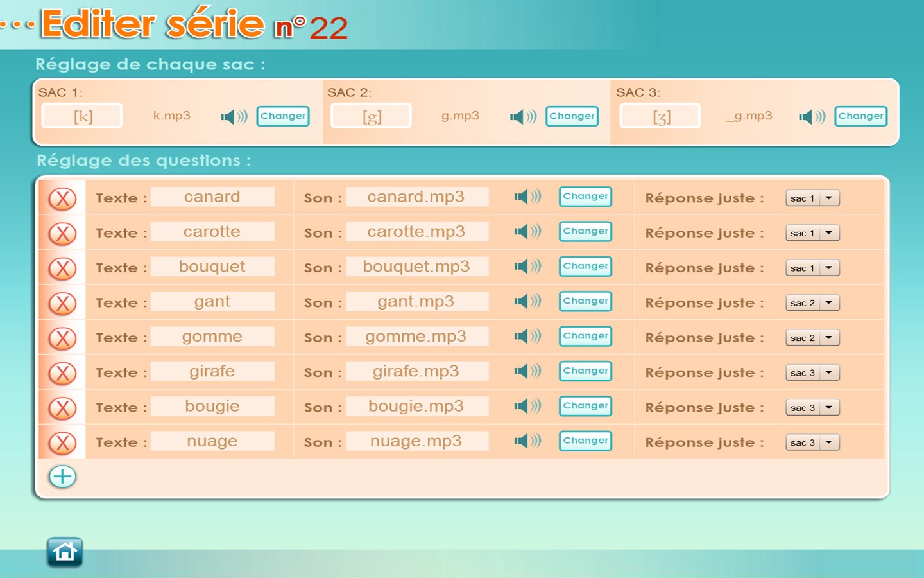Add a new question with plus icon
Screen dimensions: 924x578
coord(62,477)
